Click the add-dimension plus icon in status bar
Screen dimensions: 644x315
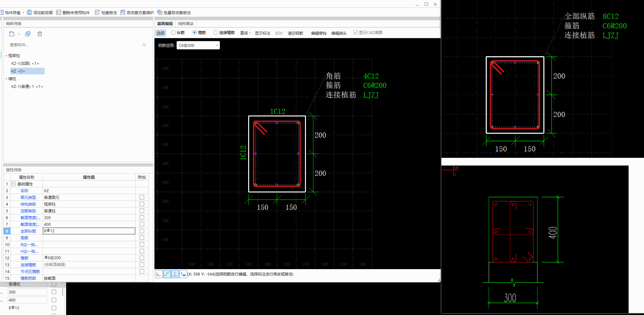pos(183,274)
